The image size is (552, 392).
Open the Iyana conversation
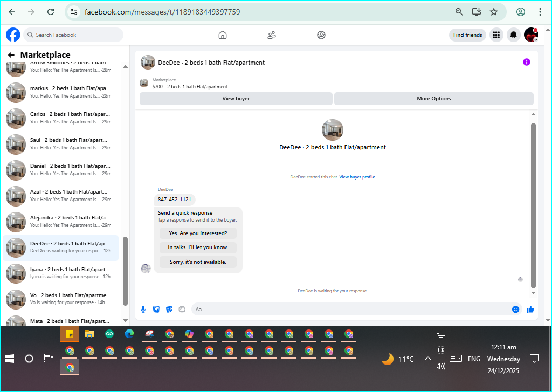coord(61,273)
